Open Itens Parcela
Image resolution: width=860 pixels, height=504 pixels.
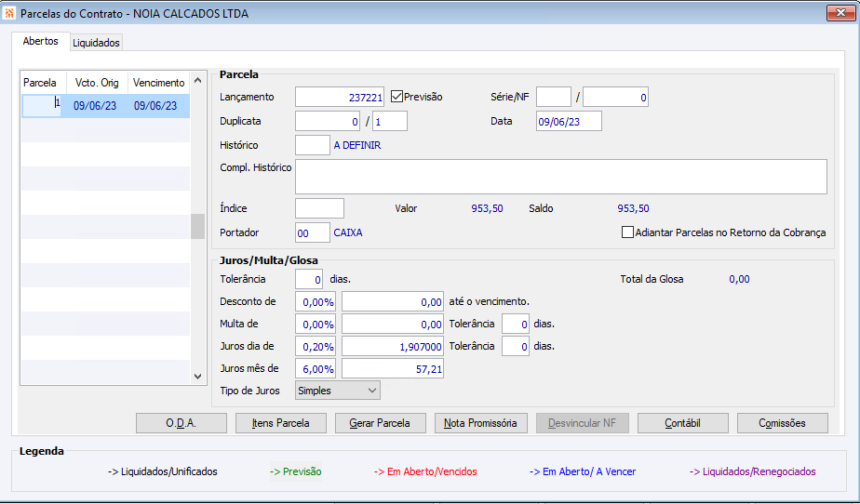point(281,423)
